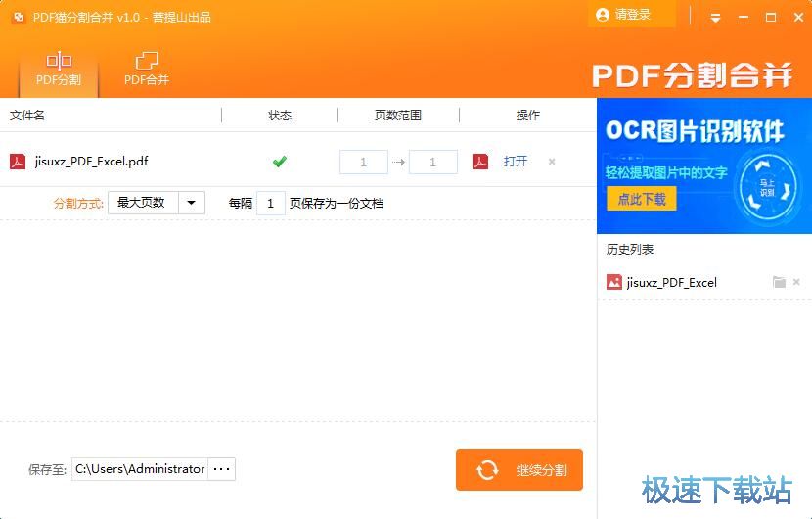
Task: Click the 历史列表 heading
Action: click(630, 250)
